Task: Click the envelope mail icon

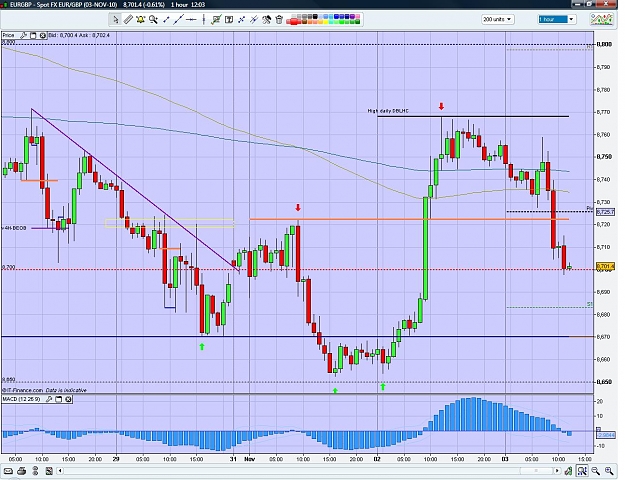Action: [8, 471]
